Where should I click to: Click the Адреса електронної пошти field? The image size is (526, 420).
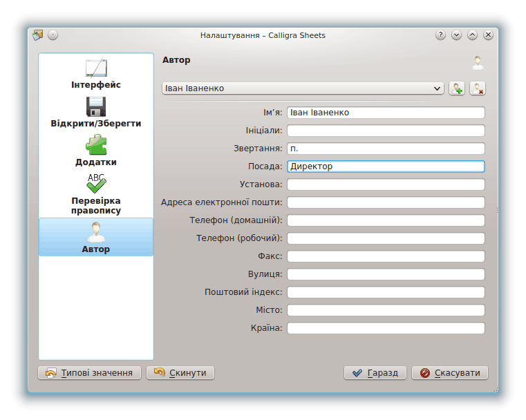coord(385,202)
